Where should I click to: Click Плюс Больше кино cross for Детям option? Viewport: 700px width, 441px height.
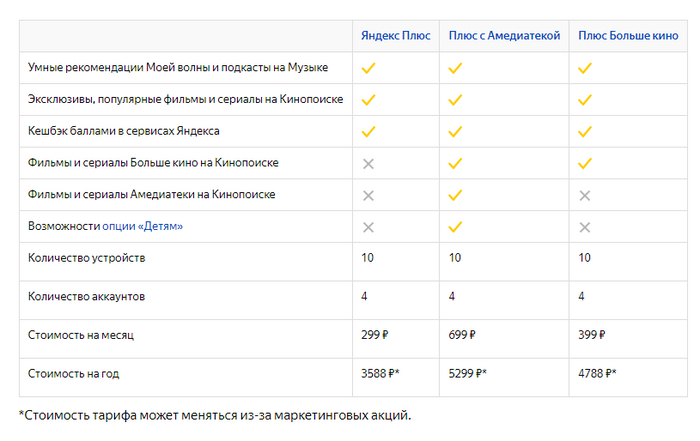pos(585,227)
